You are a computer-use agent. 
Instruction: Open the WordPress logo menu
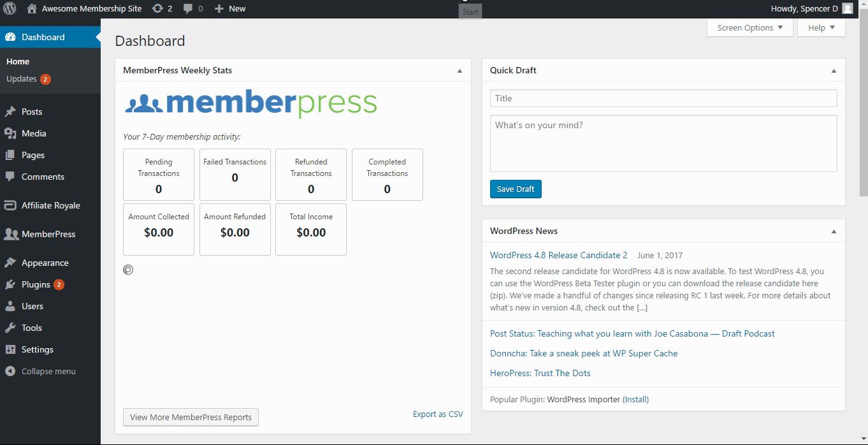10,8
